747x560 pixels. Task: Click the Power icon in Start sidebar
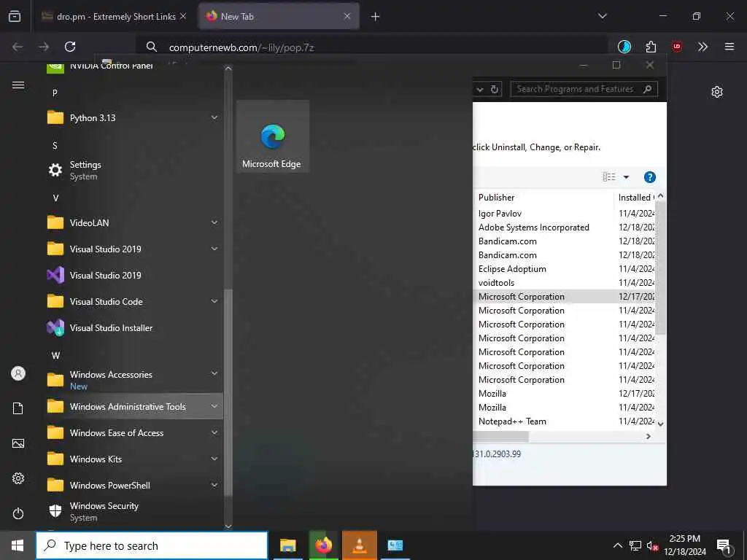pos(18,513)
